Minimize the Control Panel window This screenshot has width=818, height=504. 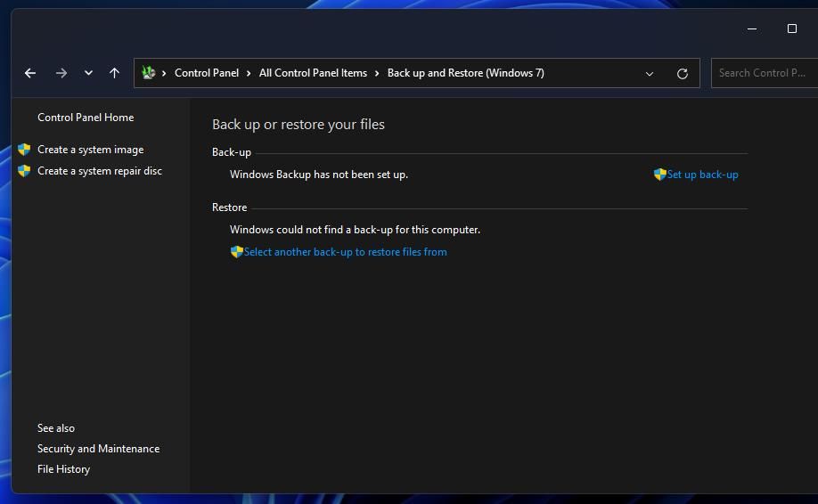(x=752, y=28)
